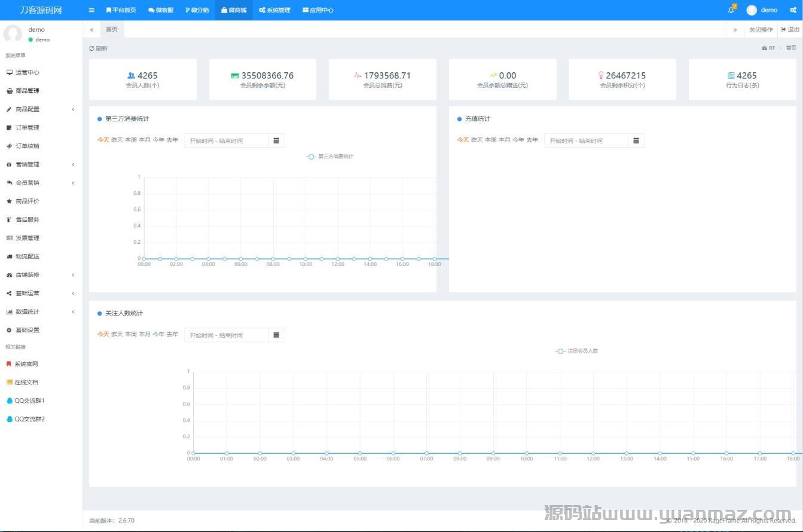Viewport: 803px width, 532px height.
Task: Toggle 第三方消费统计 legend series visibility
Action: coord(330,157)
